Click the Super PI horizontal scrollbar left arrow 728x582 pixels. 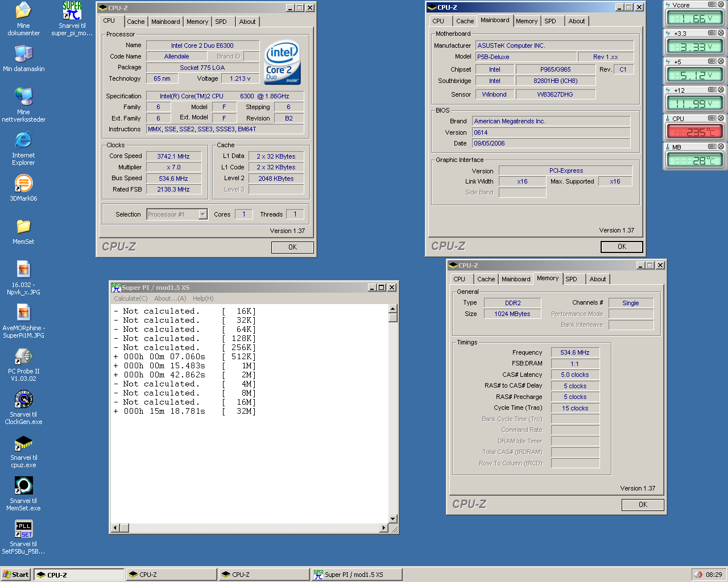pos(115,528)
